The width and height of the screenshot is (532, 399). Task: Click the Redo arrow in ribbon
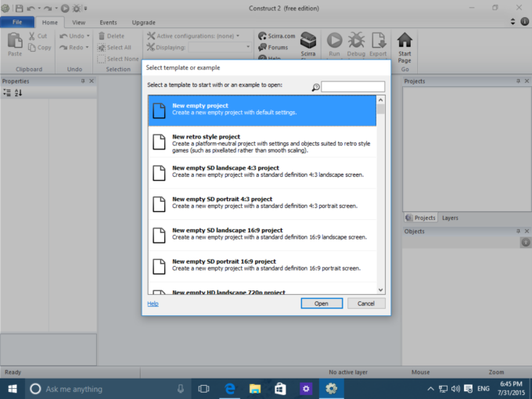point(63,48)
